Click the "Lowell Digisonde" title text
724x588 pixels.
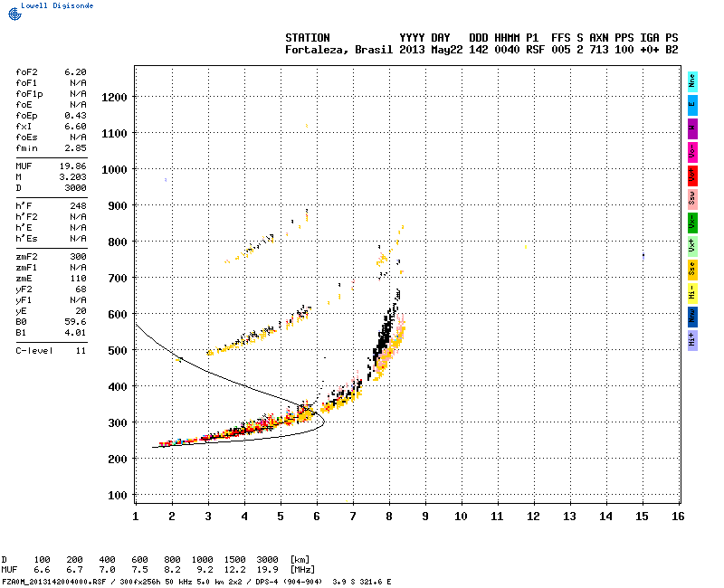point(57,5)
